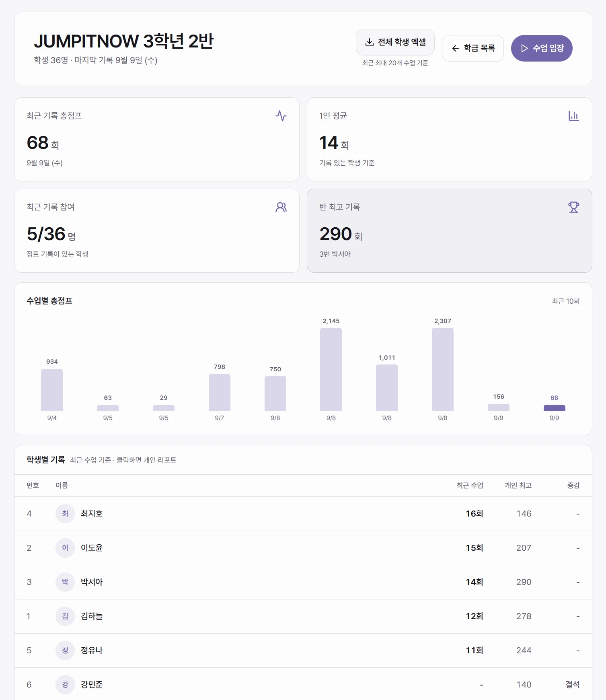The width and height of the screenshot is (606, 700).
Task: Click the 개인 최고 column header
Action: point(518,486)
